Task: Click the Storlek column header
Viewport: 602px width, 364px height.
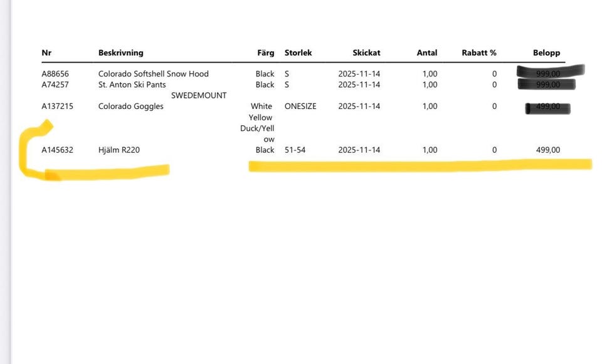Action: point(298,53)
